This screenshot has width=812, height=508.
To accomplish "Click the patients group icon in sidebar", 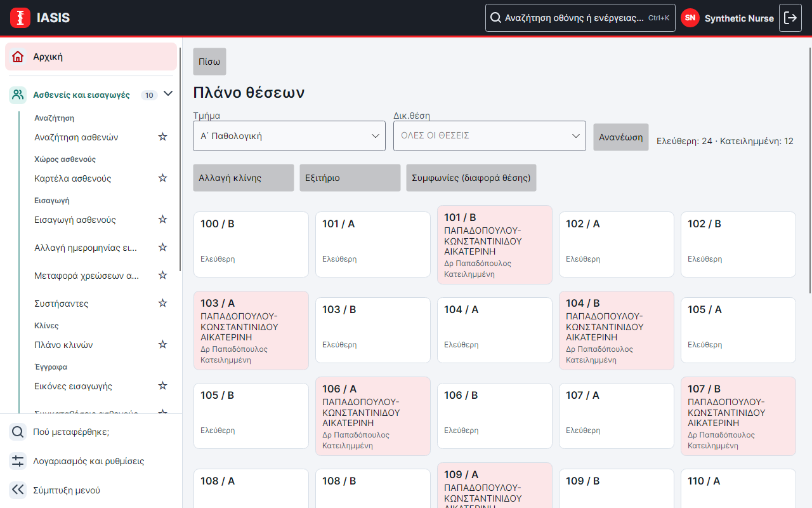I will 18,95.
